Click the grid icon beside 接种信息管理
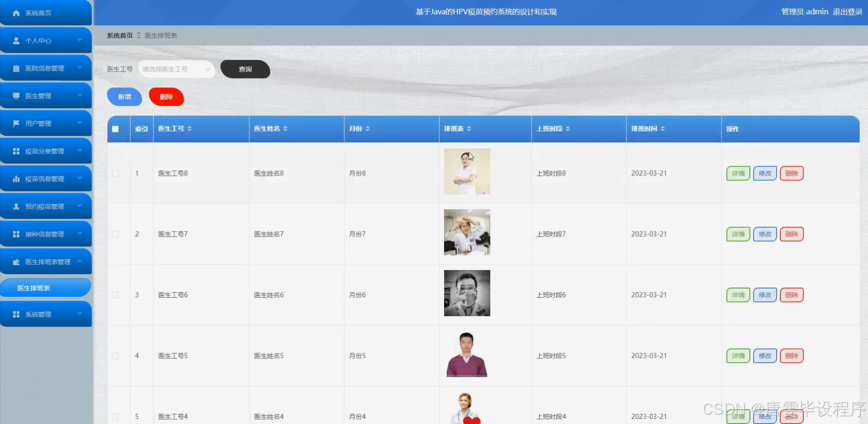Screen dimensions: 868x424 click(x=16, y=234)
